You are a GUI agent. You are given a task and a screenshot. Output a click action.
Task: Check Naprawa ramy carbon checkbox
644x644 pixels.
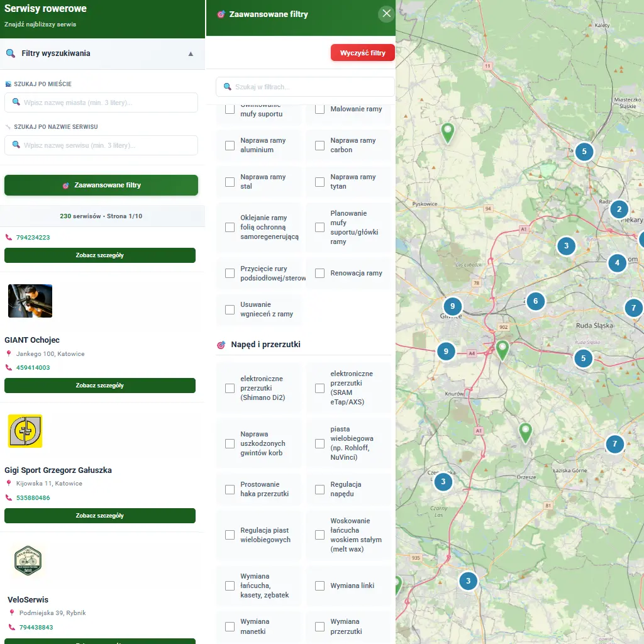click(319, 145)
